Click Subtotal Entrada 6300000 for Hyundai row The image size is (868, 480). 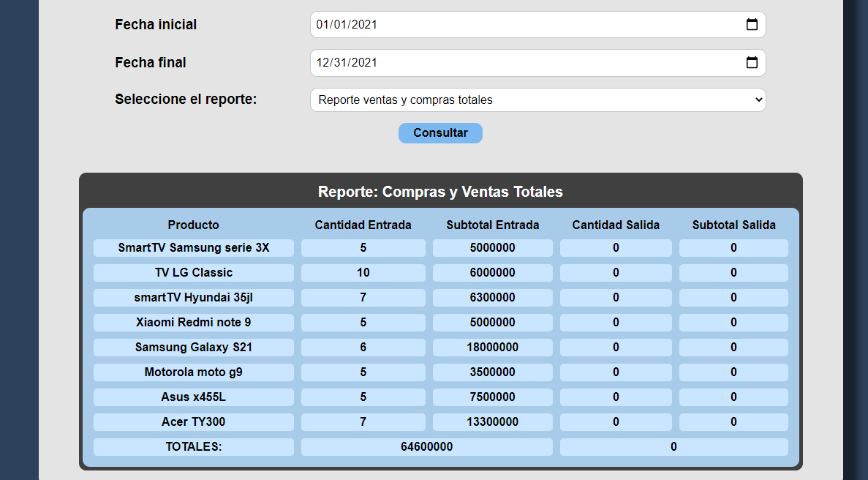tap(493, 298)
